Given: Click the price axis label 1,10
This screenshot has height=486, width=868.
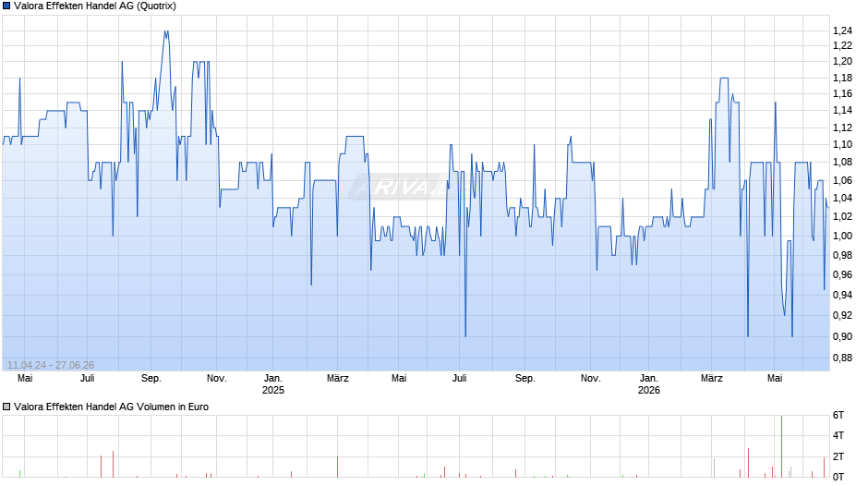Looking at the screenshot, I should click(x=842, y=145).
